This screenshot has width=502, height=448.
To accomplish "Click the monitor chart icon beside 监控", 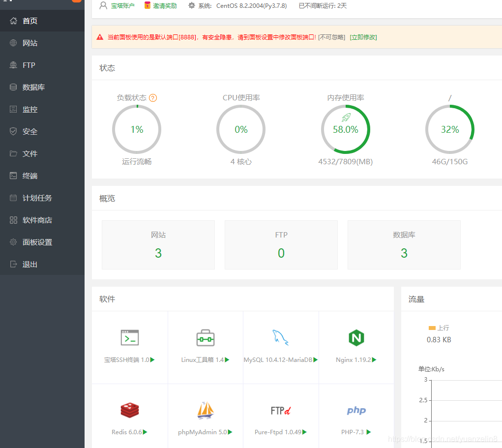I will pos(13,109).
